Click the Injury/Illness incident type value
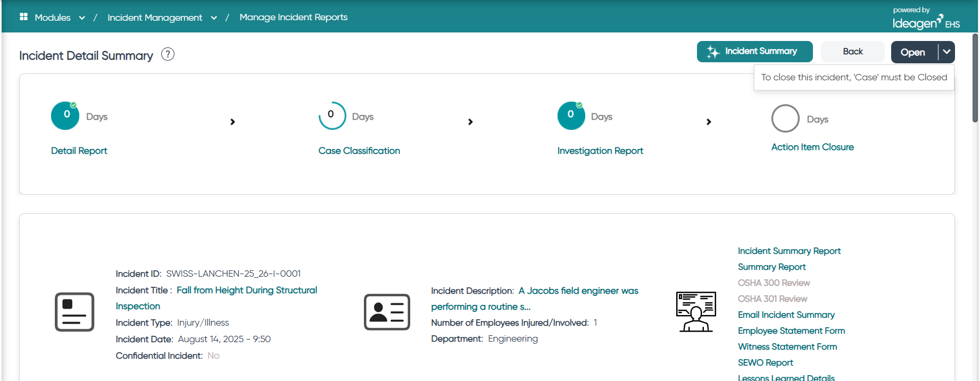Viewport: 980px width, 381px height. 203,322
